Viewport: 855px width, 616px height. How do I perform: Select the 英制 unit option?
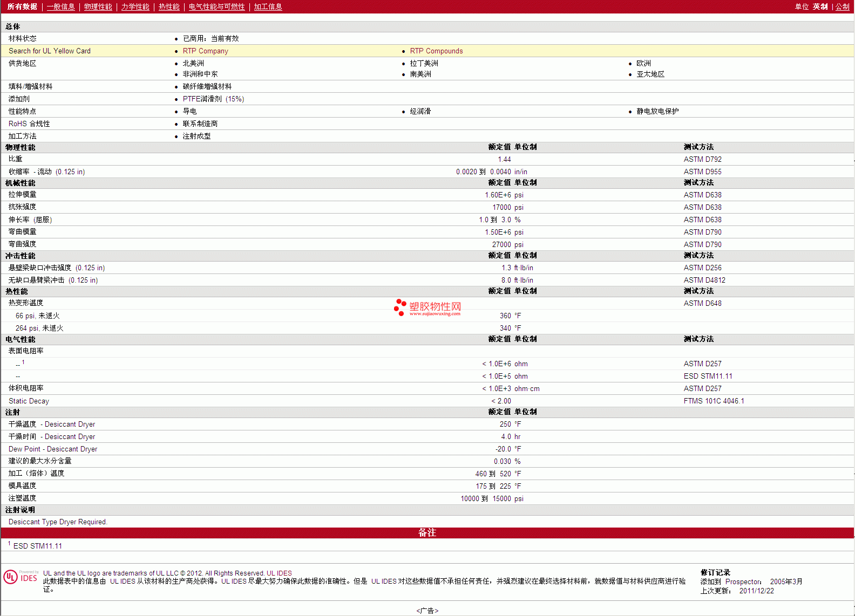click(x=820, y=6)
